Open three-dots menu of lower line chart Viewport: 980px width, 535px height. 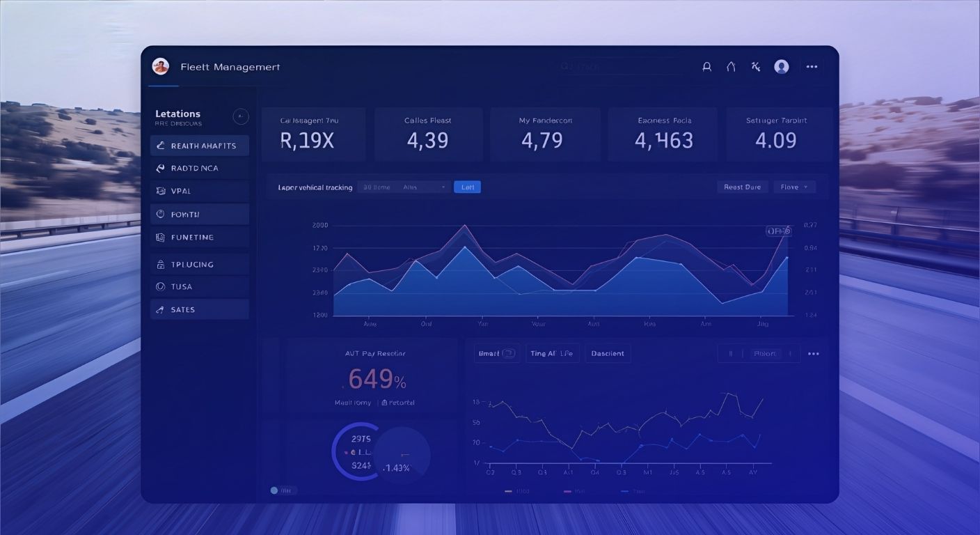click(x=814, y=354)
